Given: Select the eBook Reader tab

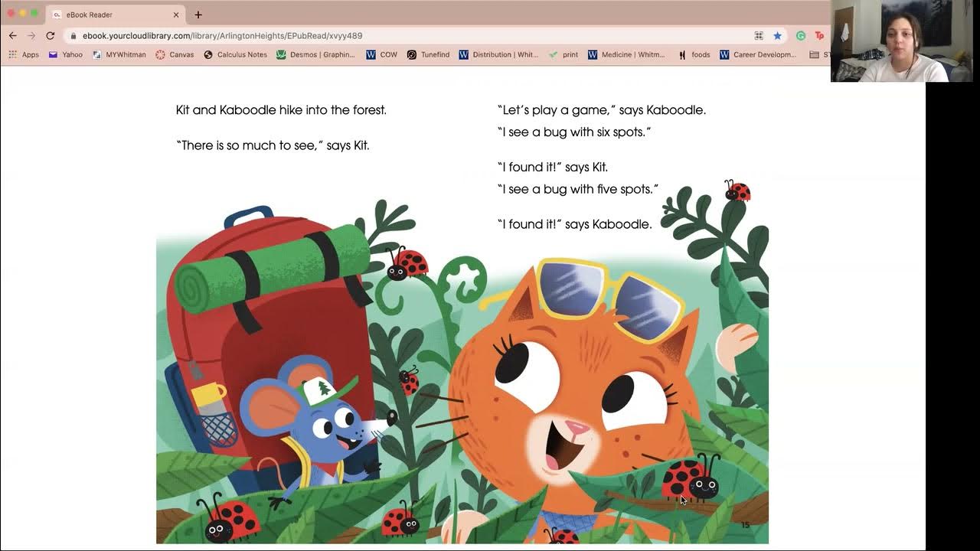Looking at the screenshot, I should tap(116, 15).
